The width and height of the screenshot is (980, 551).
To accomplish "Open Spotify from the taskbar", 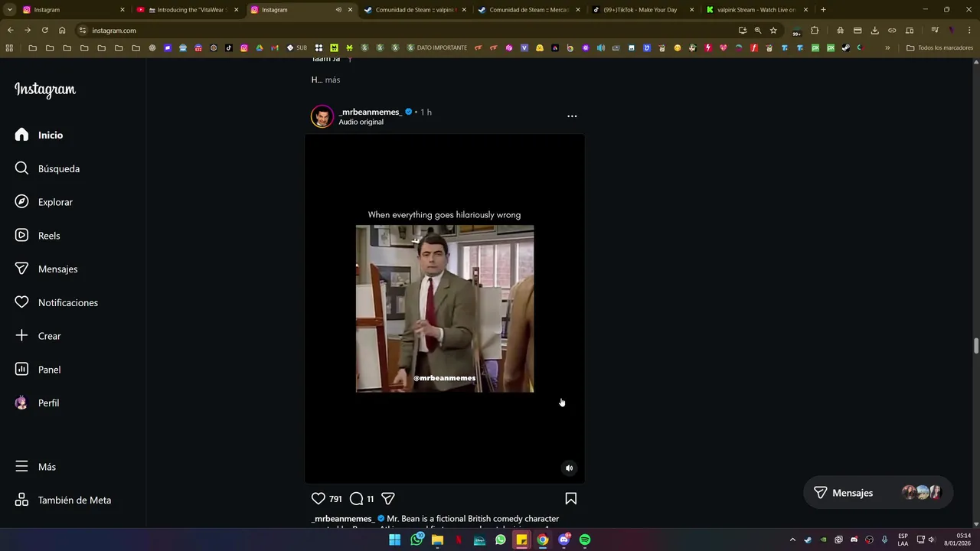I will (x=585, y=540).
